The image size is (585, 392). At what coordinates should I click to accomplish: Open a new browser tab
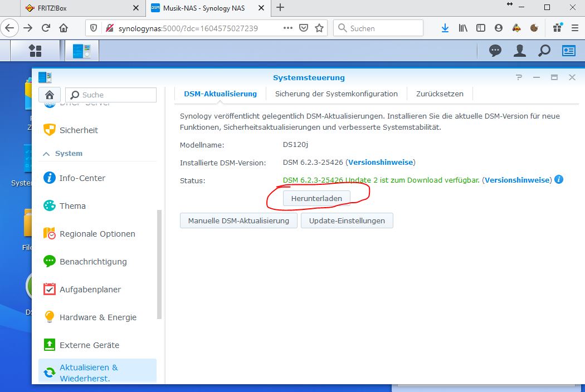[x=280, y=7]
